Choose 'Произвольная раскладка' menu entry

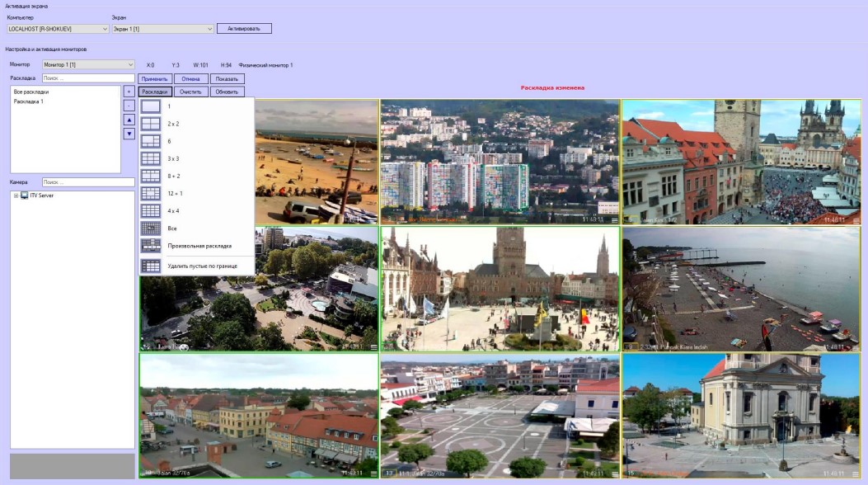pyautogui.click(x=199, y=246)
